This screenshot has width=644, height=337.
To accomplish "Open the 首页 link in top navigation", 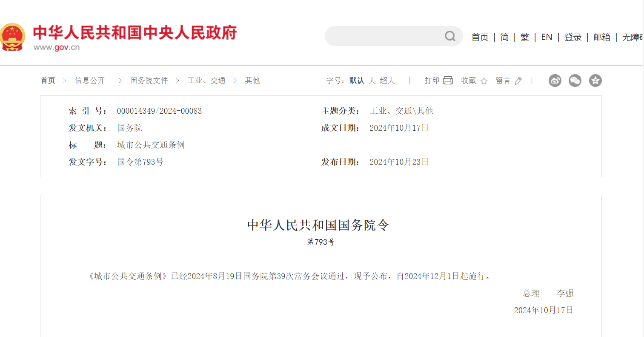I will point(480,37).
